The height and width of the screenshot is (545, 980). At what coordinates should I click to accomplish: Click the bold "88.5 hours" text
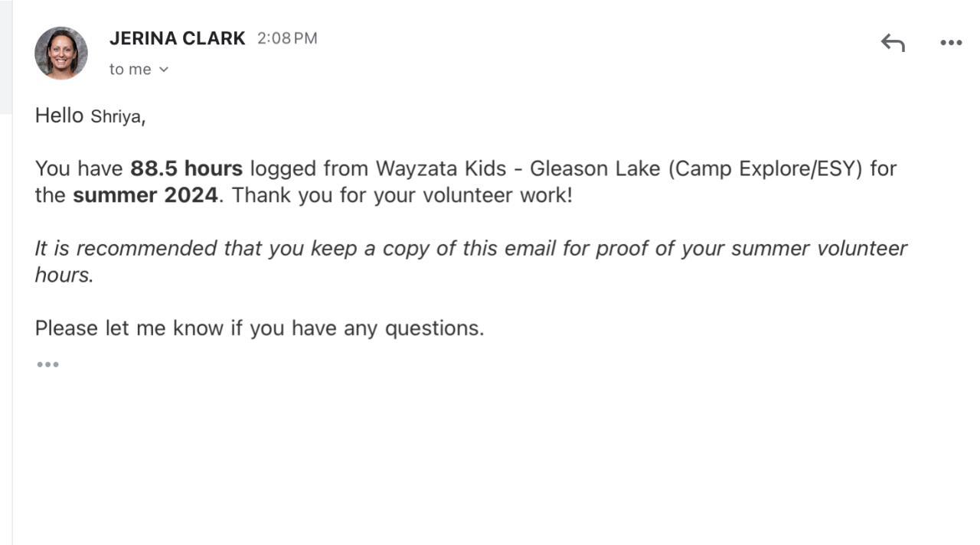click(186, 168)
